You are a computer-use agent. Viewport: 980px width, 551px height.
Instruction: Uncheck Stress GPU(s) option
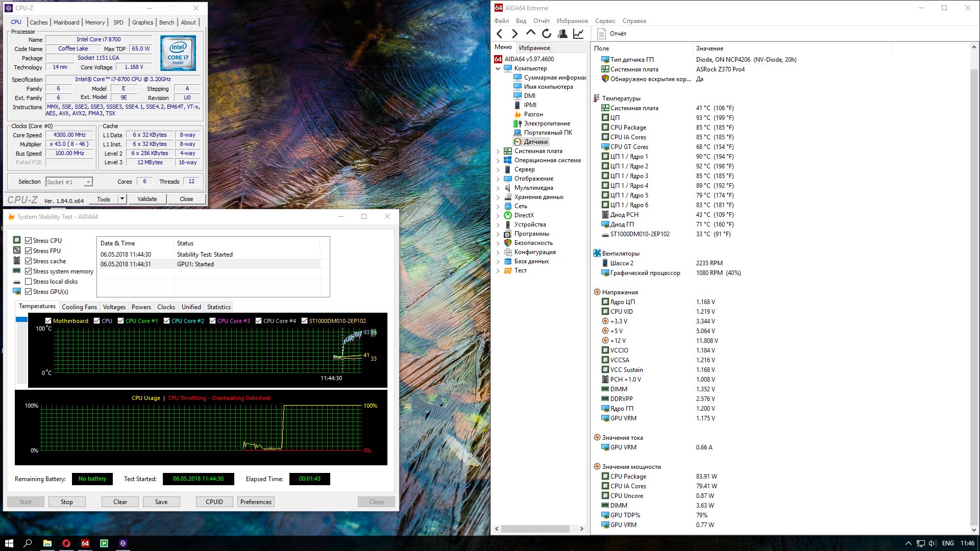29,292
